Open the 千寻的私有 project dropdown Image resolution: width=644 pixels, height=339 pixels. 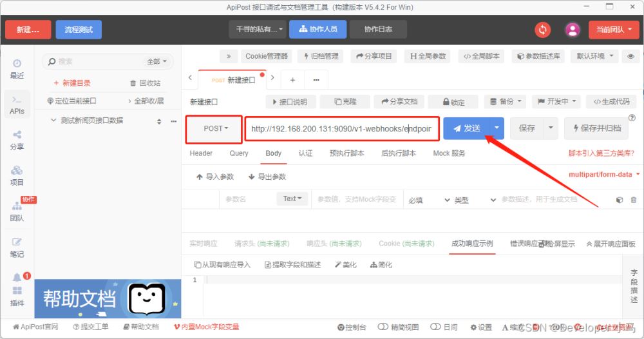tap(258, 29)
